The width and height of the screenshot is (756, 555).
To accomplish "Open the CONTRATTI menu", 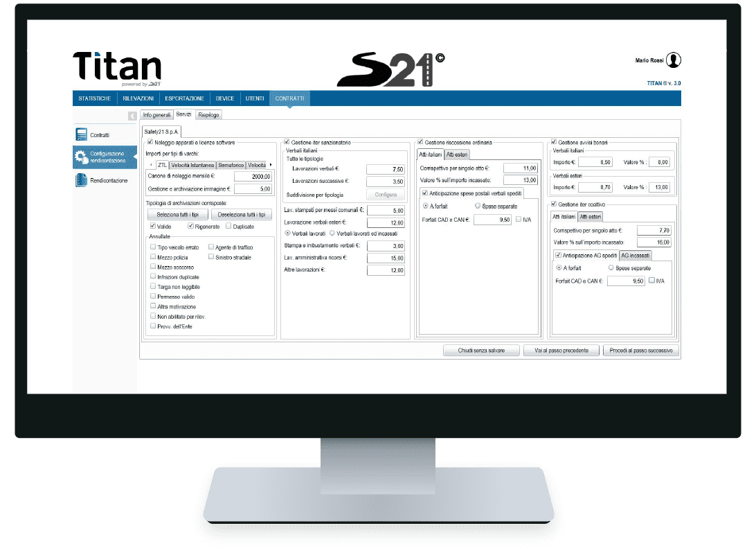I will pyautogui.click(x=289, y=98).
